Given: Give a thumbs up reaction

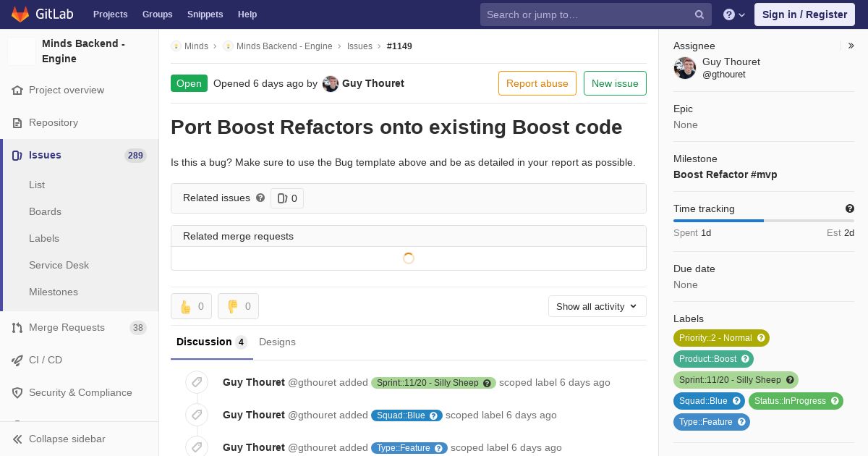Looking at the screenshot, I should point(191,306).
